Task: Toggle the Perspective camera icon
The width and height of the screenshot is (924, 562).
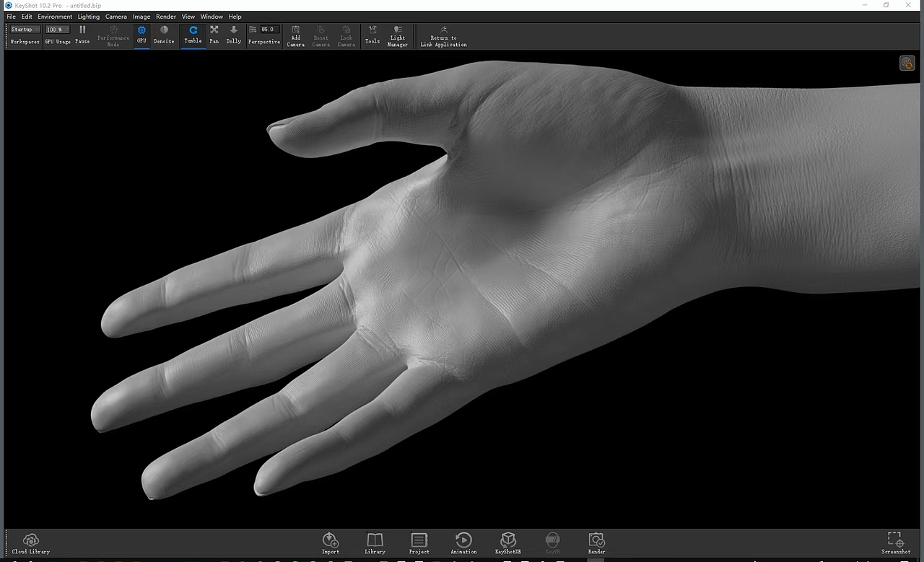Action: tap(253, 30)
